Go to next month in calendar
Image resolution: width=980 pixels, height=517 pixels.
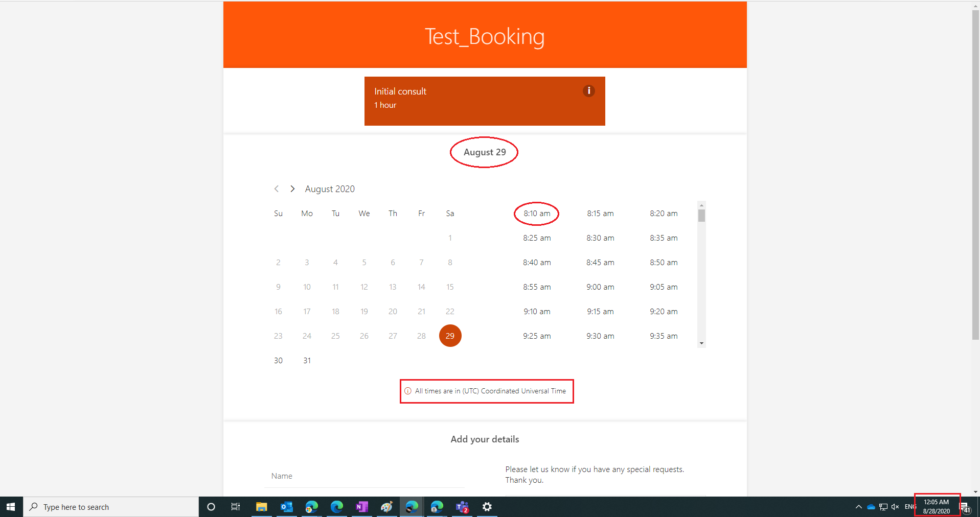(x=292, y=189)
